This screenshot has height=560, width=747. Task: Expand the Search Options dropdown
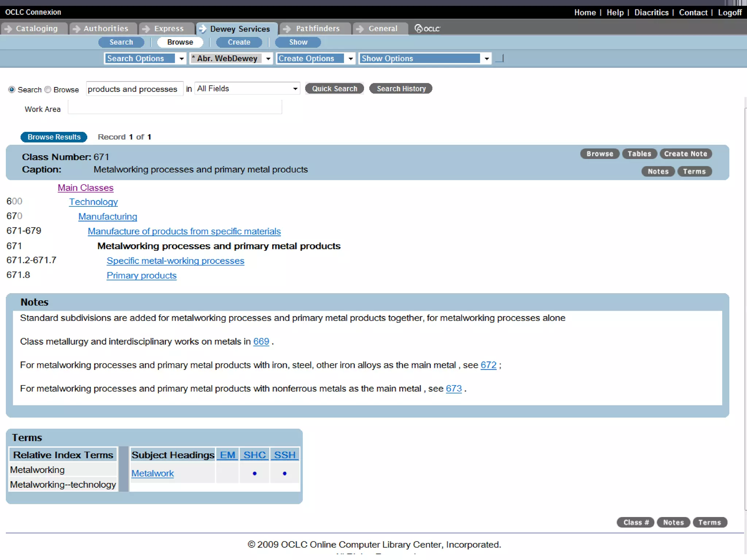(181, 58)
